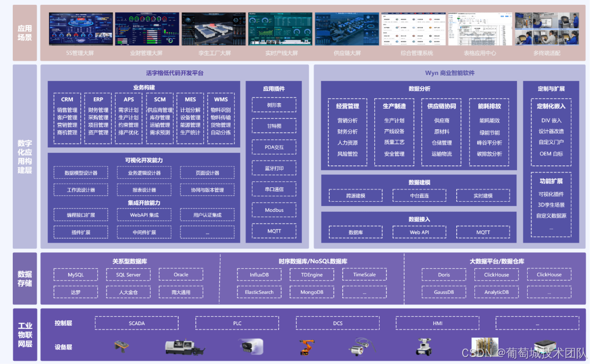Viewport: 590px width, 364px height.
Task: Click the 用户认证集成 box
Action: point(207,214)
